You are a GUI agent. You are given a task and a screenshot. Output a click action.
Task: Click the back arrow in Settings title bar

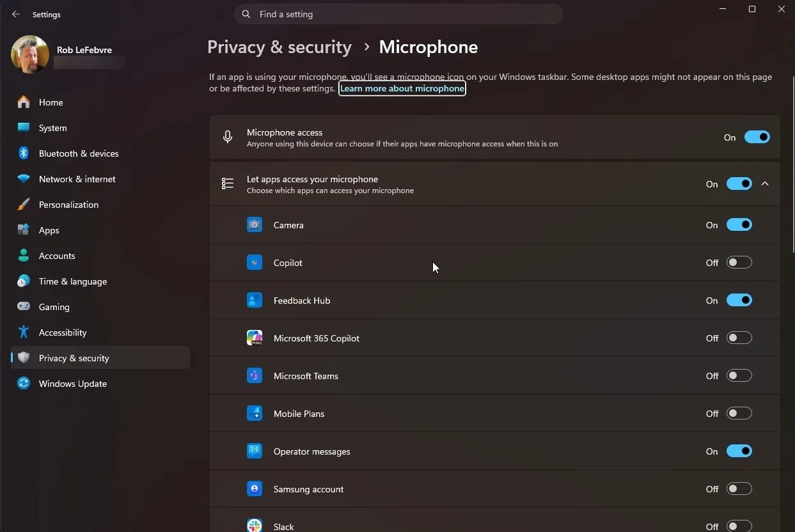(16, 14)
